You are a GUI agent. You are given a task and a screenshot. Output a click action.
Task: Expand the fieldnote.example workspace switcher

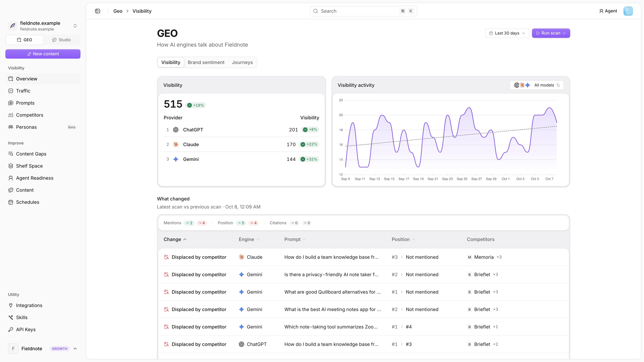(x=43, y=26)
